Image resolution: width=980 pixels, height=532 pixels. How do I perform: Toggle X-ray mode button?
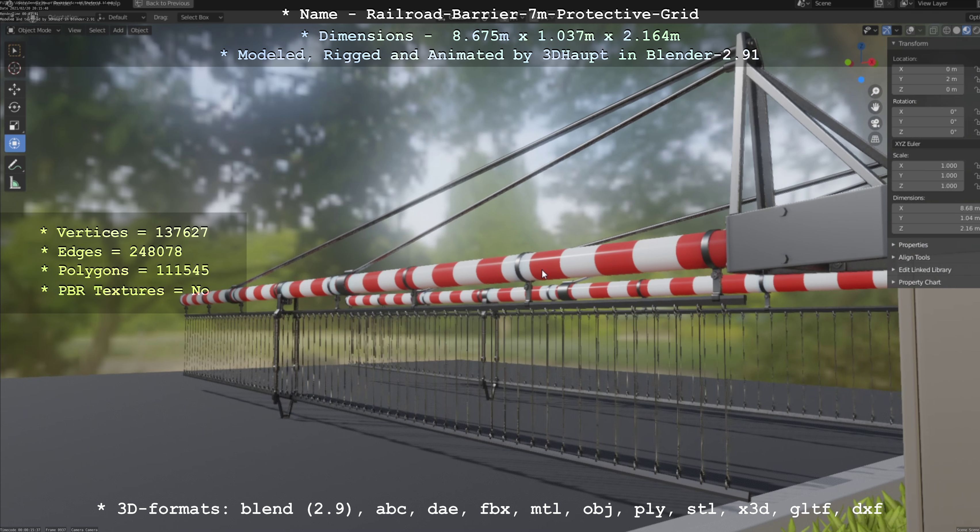[933, 30]
